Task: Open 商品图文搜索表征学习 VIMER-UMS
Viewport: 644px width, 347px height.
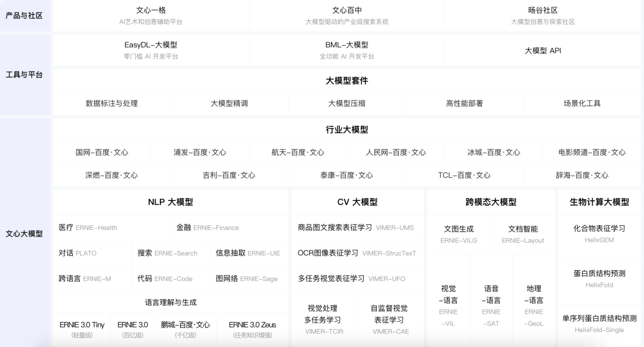Action: point(357,228)
